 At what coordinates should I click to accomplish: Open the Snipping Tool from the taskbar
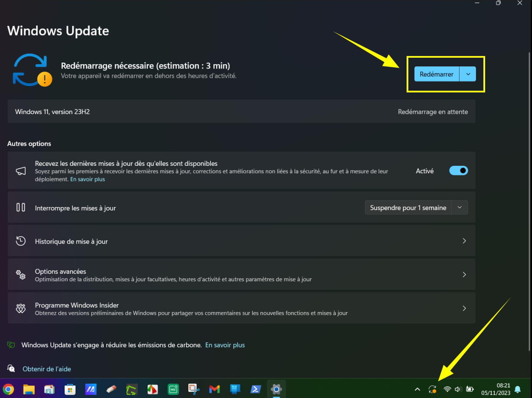click(194, 389)
